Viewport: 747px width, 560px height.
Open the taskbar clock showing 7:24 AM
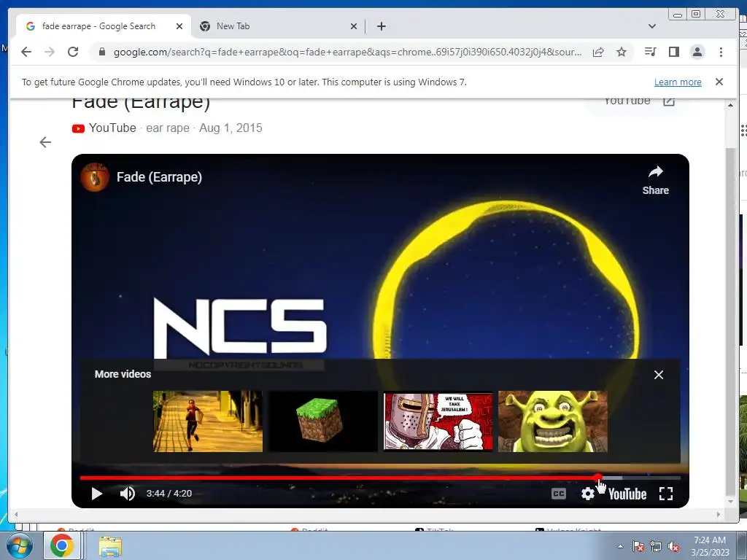point(710,546)
